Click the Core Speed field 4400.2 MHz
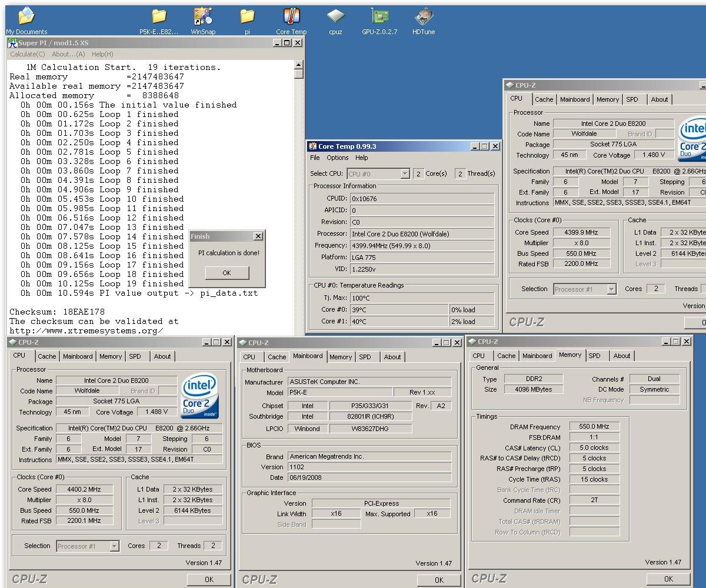Image resolution: width=706 pixels, height=588 pixels. [86, 489]
